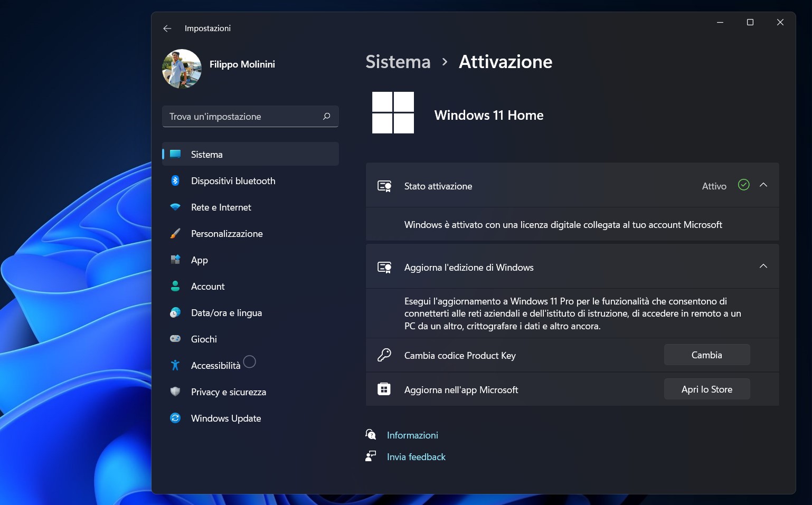Click the Giochi controller icon

point(175,339)
